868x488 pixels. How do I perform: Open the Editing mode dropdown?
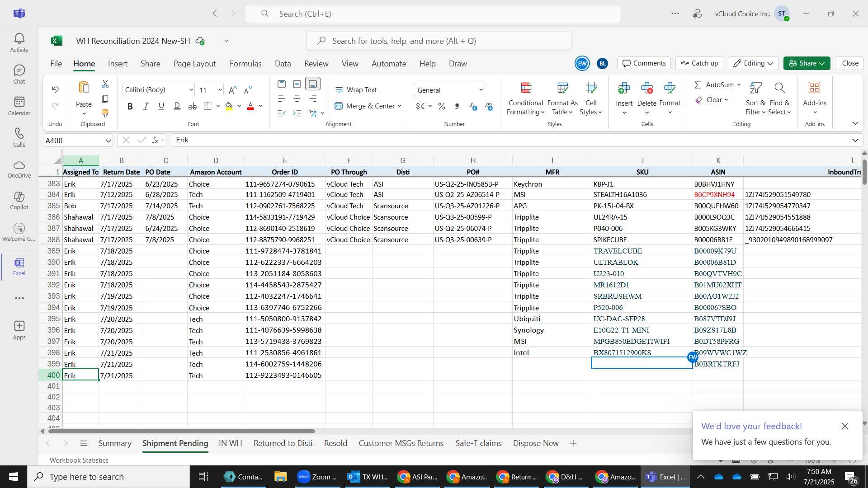tap(753, 63)
